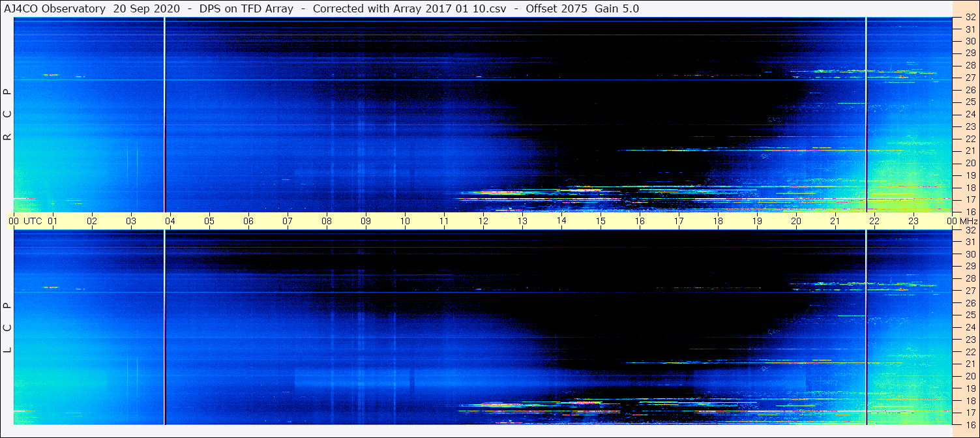
Task: Click the LCP panel label on left
Action: point(8,327)
